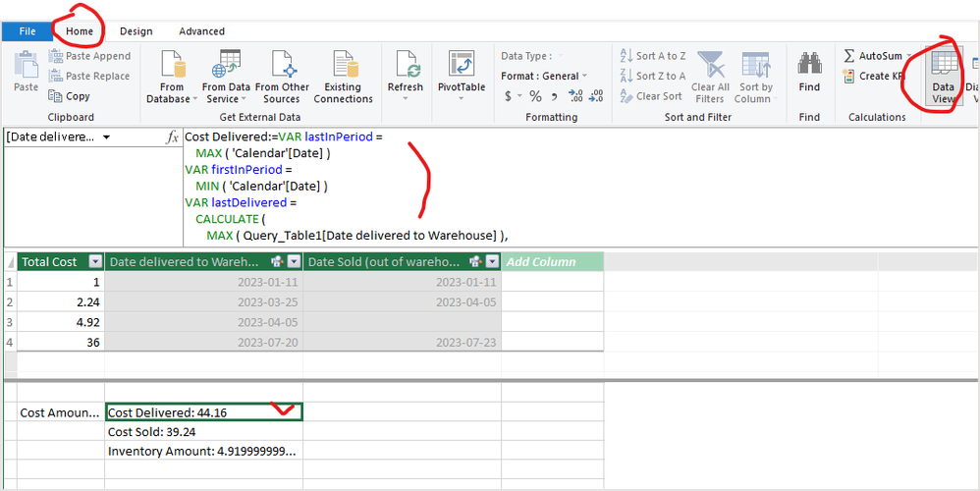
Task: Click the PivotTable icon
Action: tap(462, 63)
